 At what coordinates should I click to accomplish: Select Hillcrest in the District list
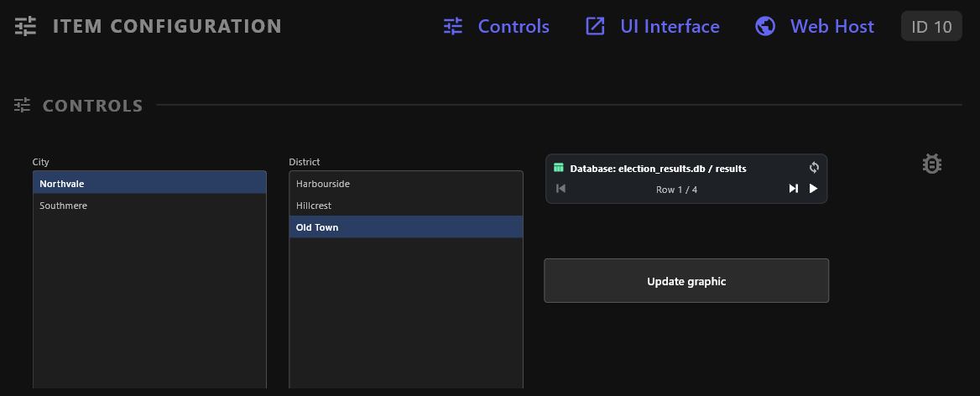point(405,206)
